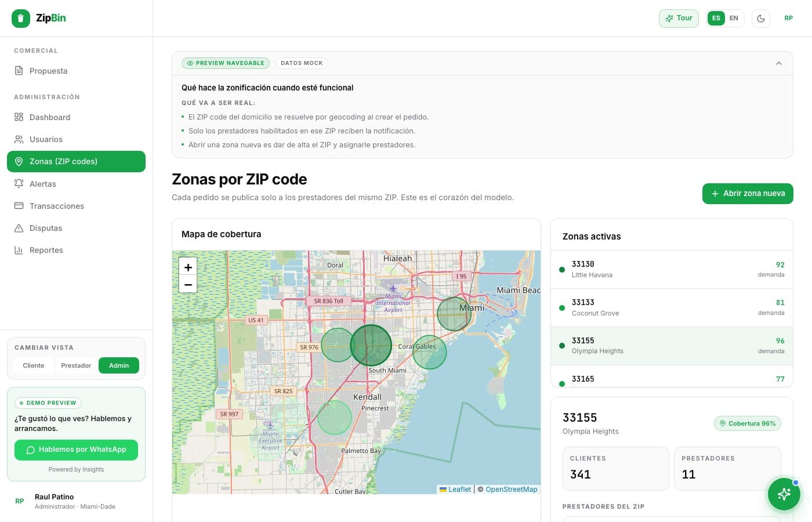Change view to Admin
The image size is (812, 522).
[x=119, y=365]
